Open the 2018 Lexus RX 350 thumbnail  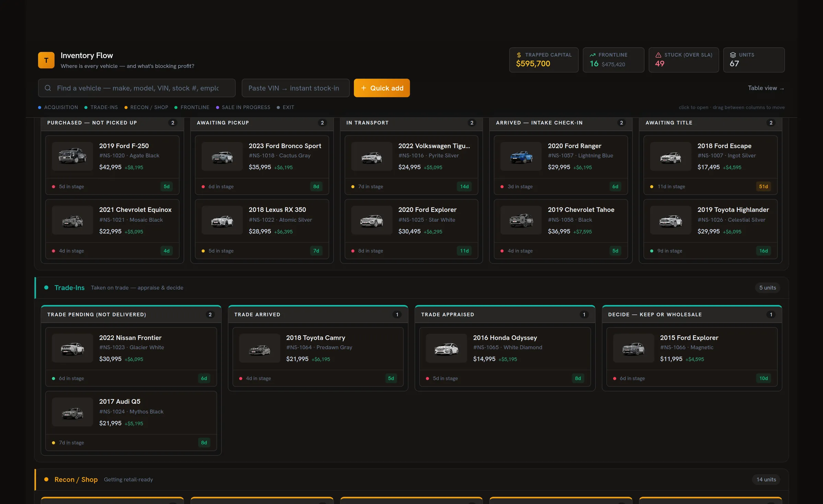(x=222, y=220)
